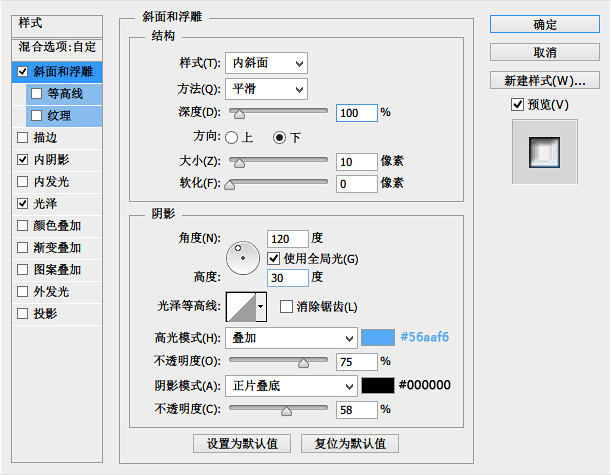This screenshot has height=475, width=611.
Task: Click the angle dial light-direction control
Action: click(243, 258)
